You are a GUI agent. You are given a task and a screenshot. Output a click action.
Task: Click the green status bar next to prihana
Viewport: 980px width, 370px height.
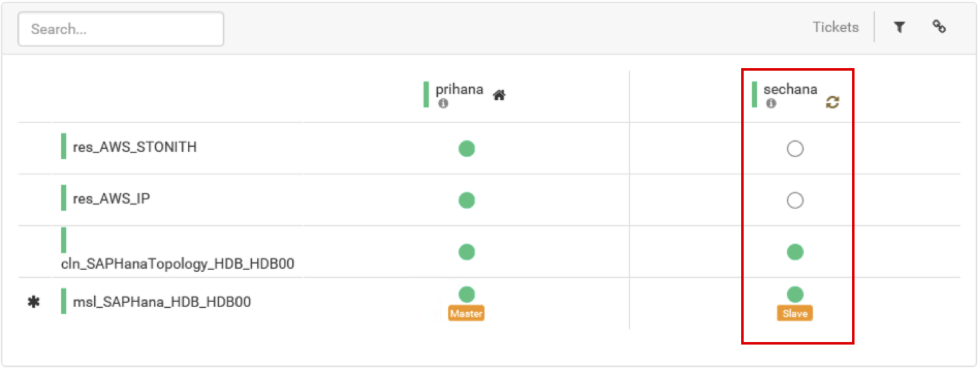point(426,94)
